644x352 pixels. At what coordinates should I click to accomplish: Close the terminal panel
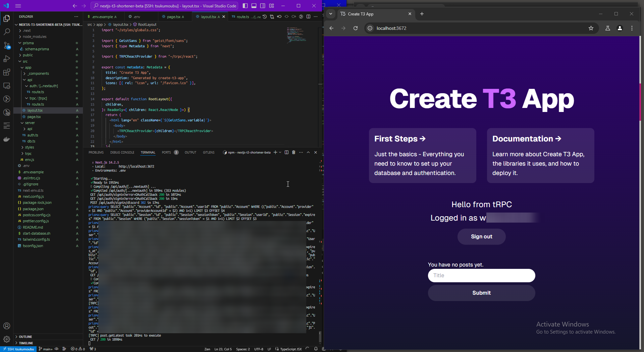click(x=316, y=152)
